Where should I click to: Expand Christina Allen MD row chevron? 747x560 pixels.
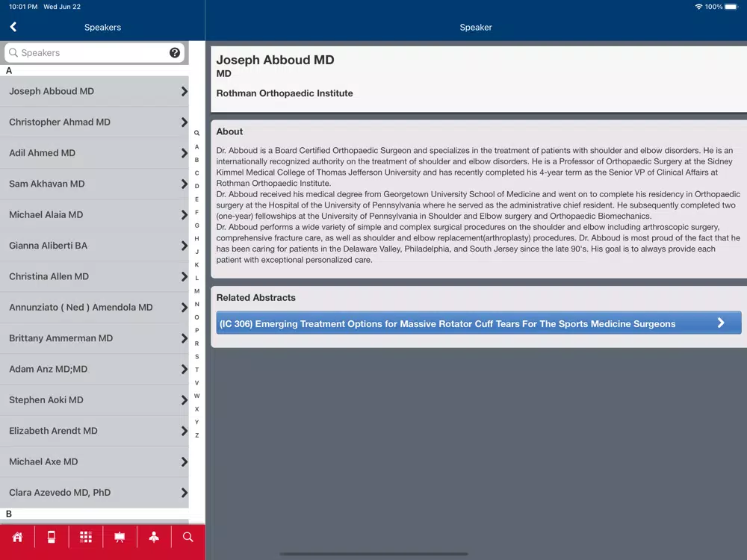185,277
